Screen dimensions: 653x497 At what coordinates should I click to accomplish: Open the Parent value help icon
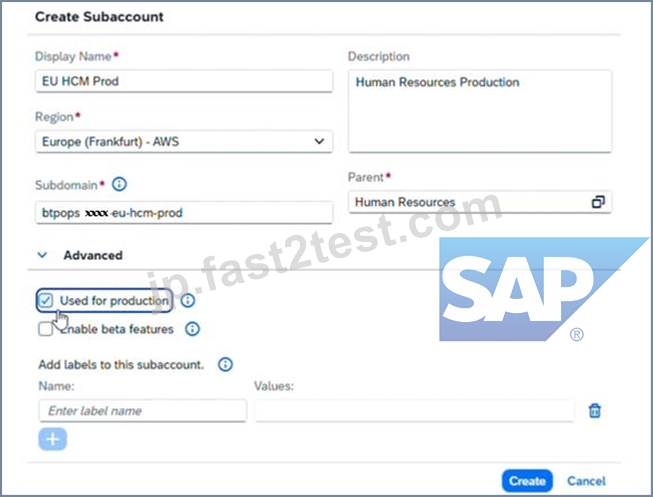(598, 202)
